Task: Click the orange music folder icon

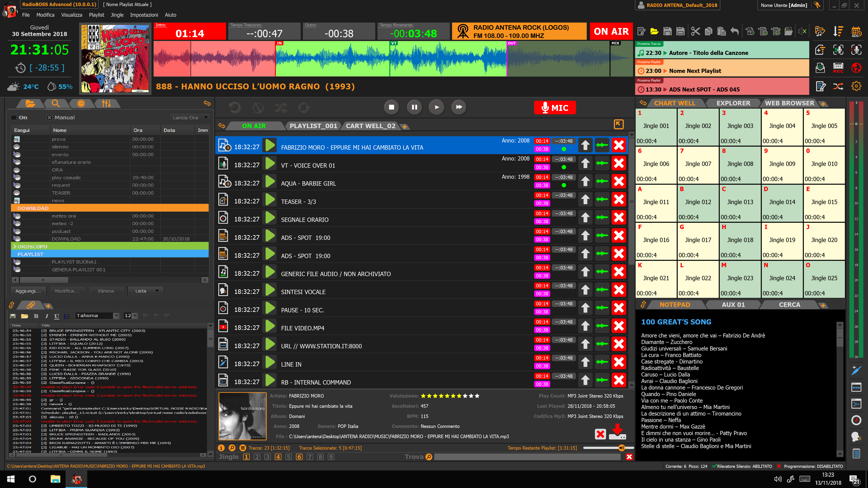Action: pos(820,31)
